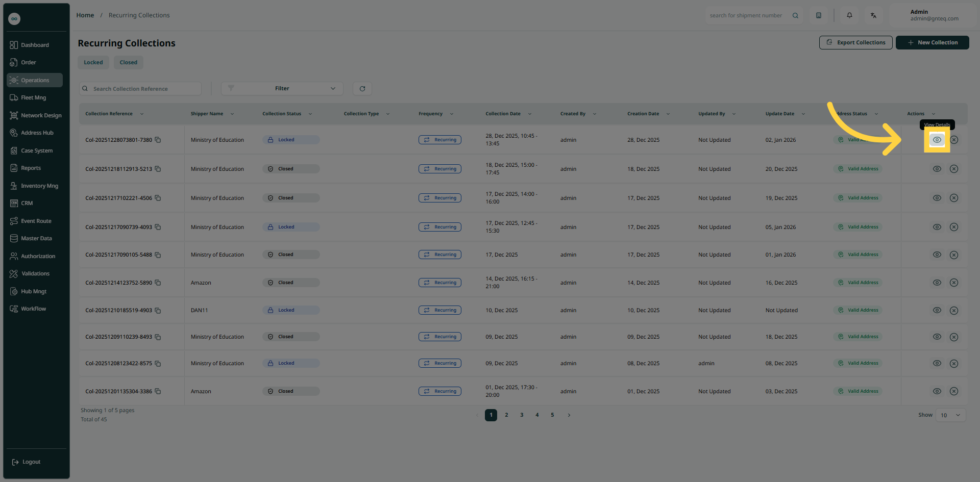Open Authorization in the sidebar
This screenshot has width=980, height=482.
(x=35, y=256)
